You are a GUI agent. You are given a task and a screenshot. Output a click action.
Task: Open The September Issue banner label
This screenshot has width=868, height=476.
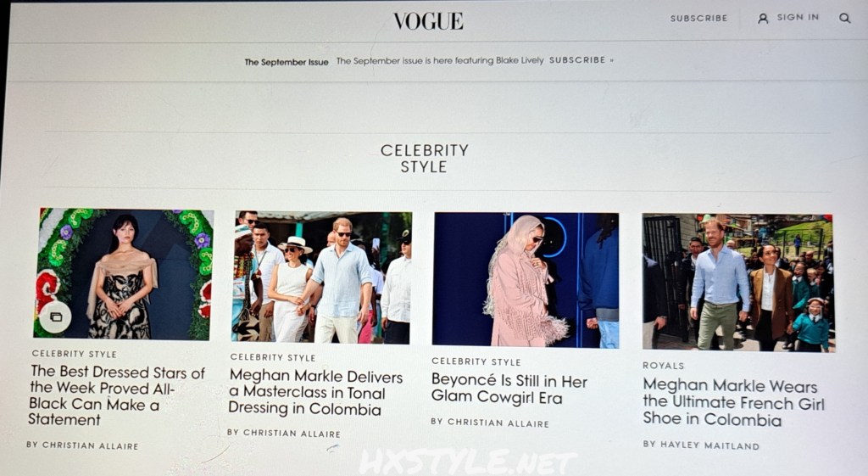pos(287,62)
